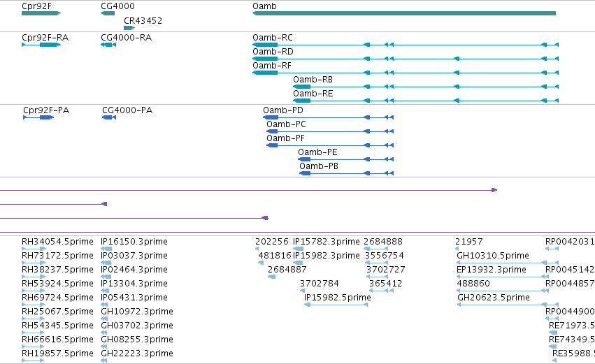Select EST RH38237.5prime label
Image resolution: width=595 pixels, height=364 pixels.
57,270
